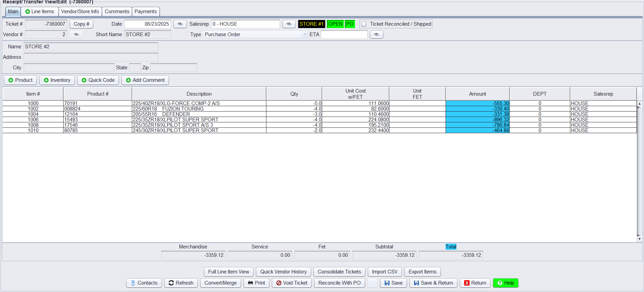The height and width of the screenshot is (292, 644).
Task: Click the lookup icon next to Date field
Action: (180, 24)
